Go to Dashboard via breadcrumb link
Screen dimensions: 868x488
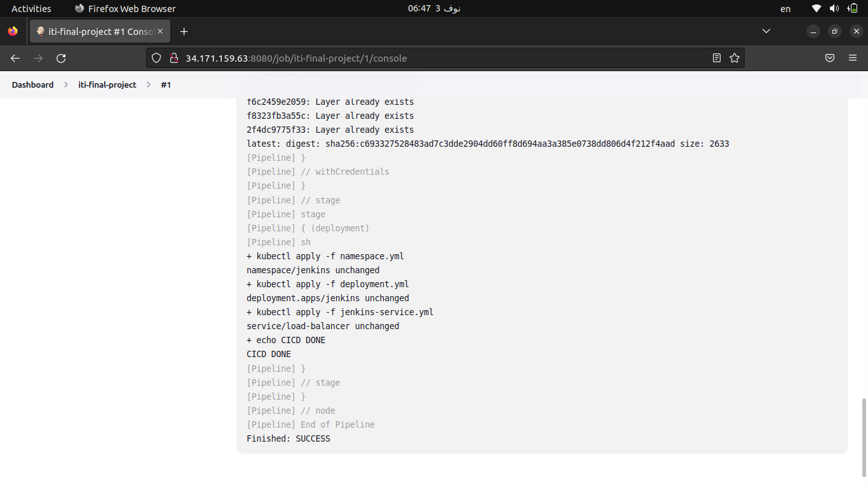click(32, 84)
